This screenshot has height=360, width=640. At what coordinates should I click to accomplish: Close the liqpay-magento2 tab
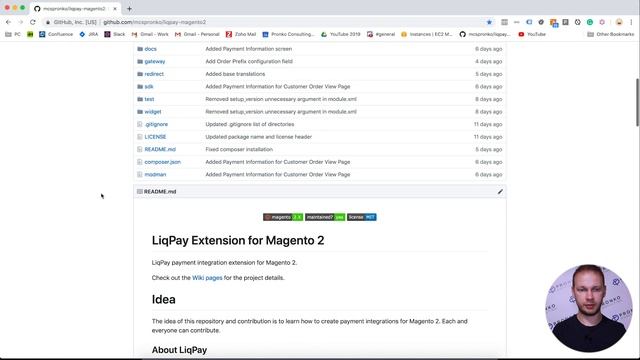[x=115, y=9]
